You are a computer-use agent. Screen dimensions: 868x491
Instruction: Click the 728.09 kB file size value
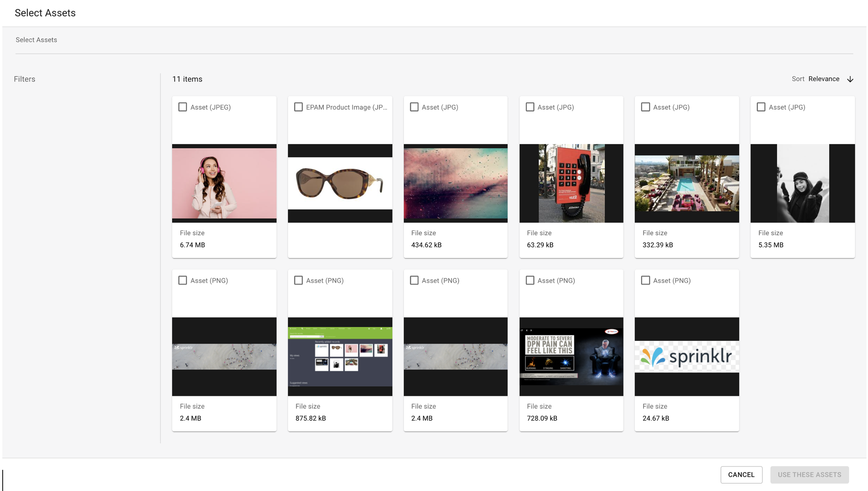[542, 418]
